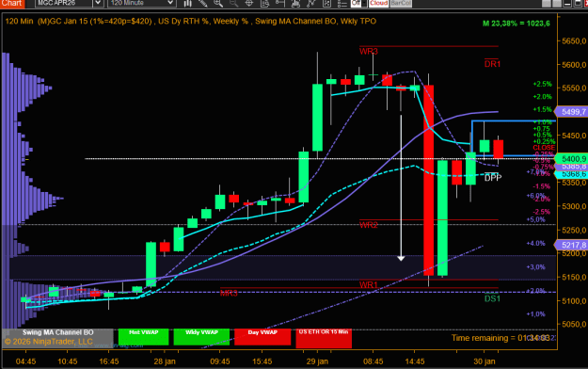The height and width of the screenshot is (369, 588).
Task: Click the 16:45 time axis label
Action: (x=109, y=361)
